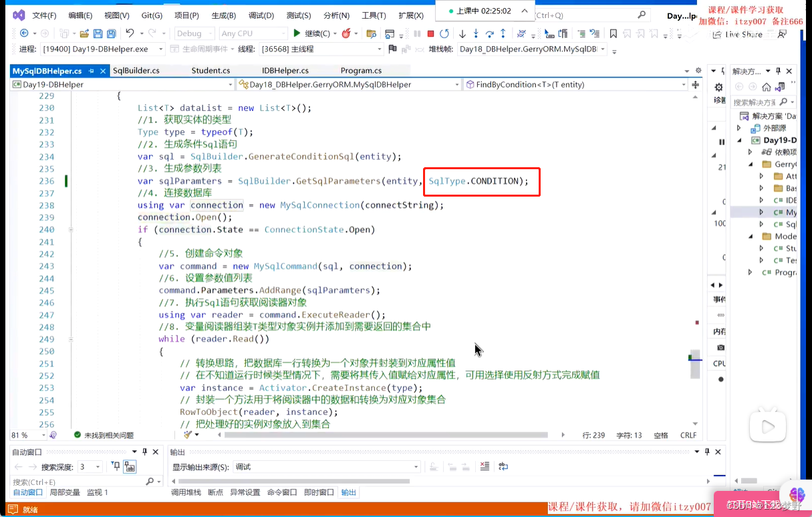
Task: Collapse code region at line 240
Action: [72, 229]
